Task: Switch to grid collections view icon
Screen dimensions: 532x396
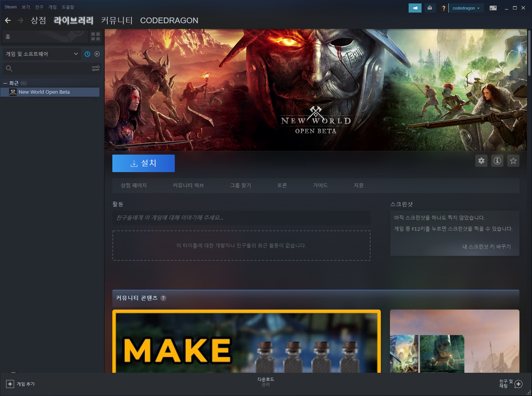Action: 96,37
